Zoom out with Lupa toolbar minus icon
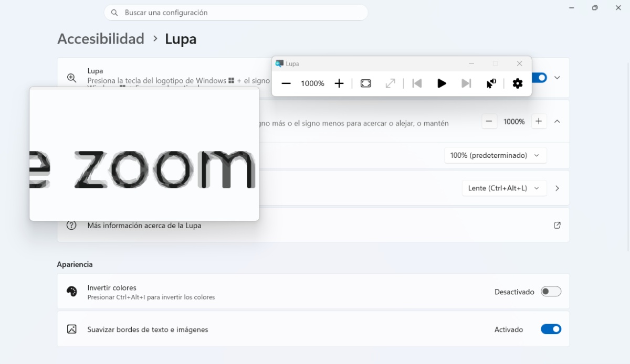 (286, 83)
